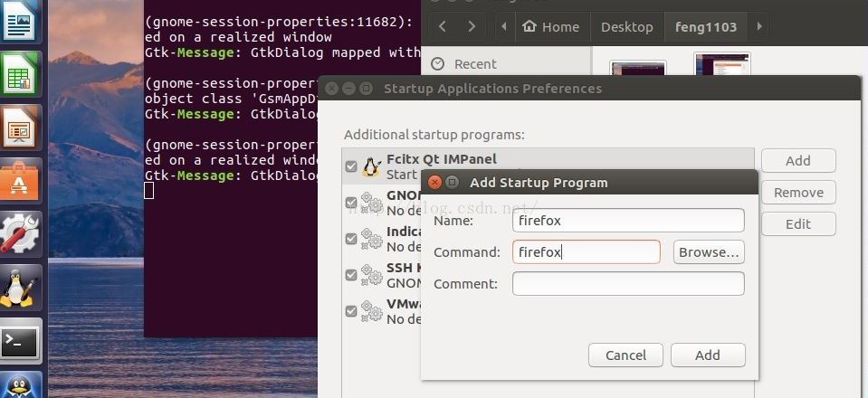This screenshot has width=868, height=398.
Task: Select the feng1103 path segment
Action: pos(706,26)
